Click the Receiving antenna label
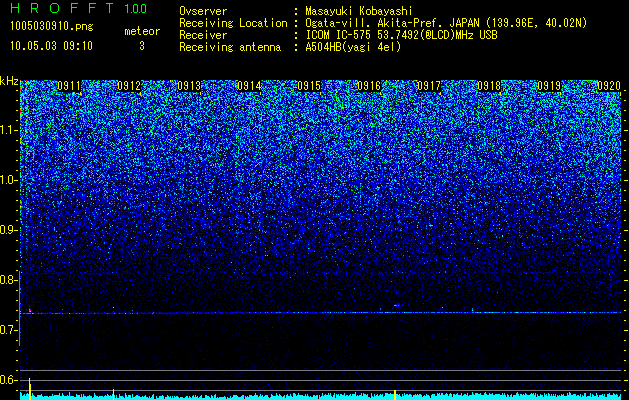Screen dimensions: 629x400 pos(230,47)
